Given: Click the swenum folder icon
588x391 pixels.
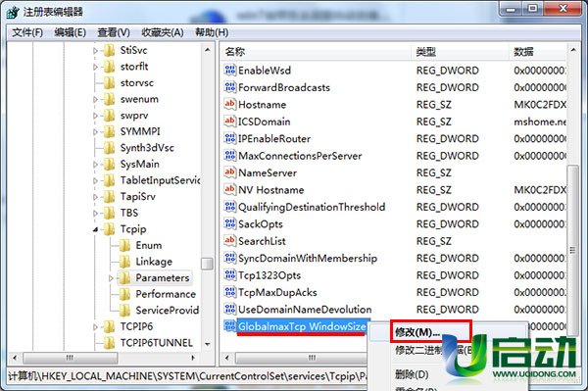Looking at the screenshot, I should click(109, 99).
